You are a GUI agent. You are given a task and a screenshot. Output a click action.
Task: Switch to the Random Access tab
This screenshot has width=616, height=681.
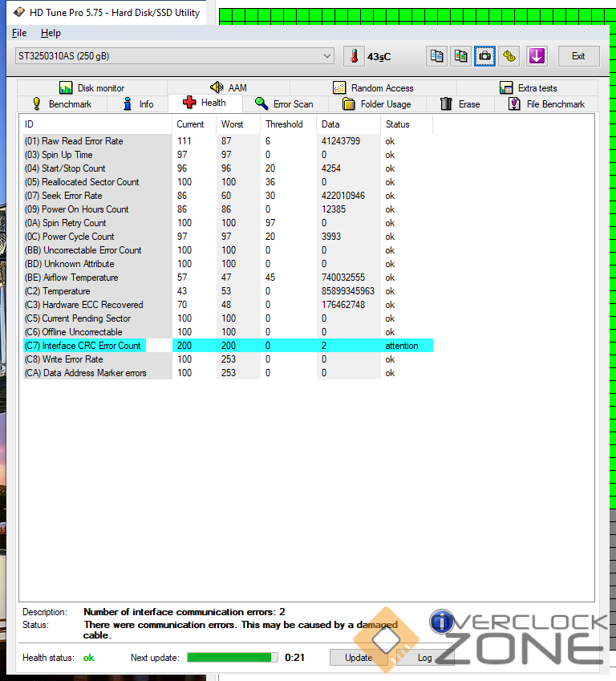click(x=373, y=88)
